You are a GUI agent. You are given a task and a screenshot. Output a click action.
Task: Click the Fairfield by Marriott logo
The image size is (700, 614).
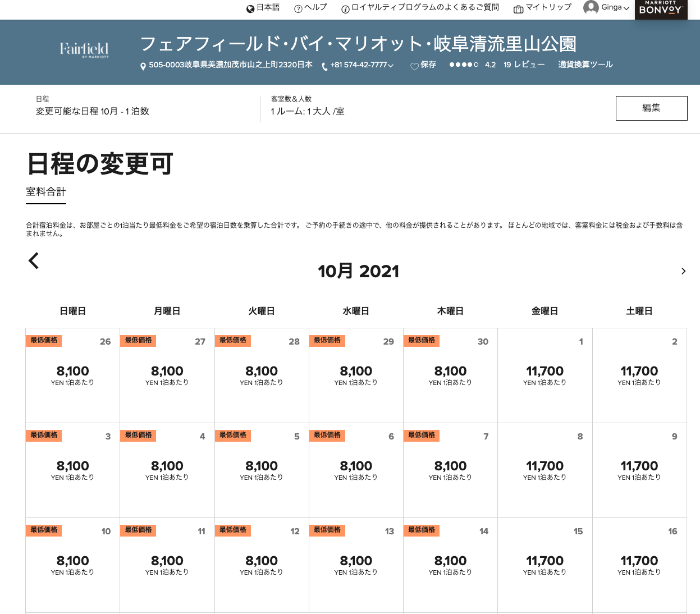click(x=84, y=49)
